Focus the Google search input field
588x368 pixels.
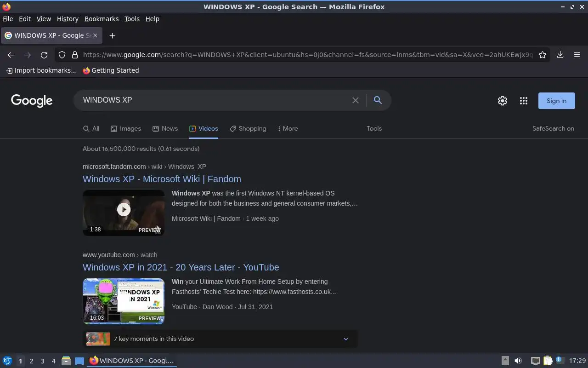coord(214,100)
